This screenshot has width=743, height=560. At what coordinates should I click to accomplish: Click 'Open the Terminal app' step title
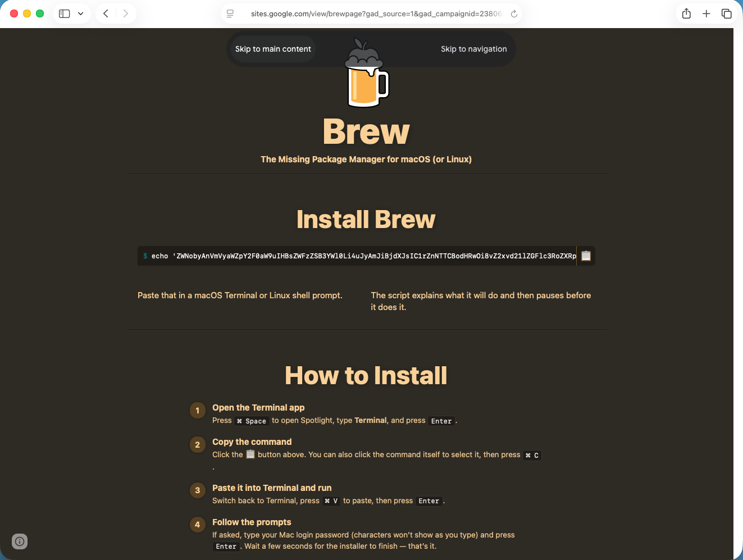(x=258, y=408)
